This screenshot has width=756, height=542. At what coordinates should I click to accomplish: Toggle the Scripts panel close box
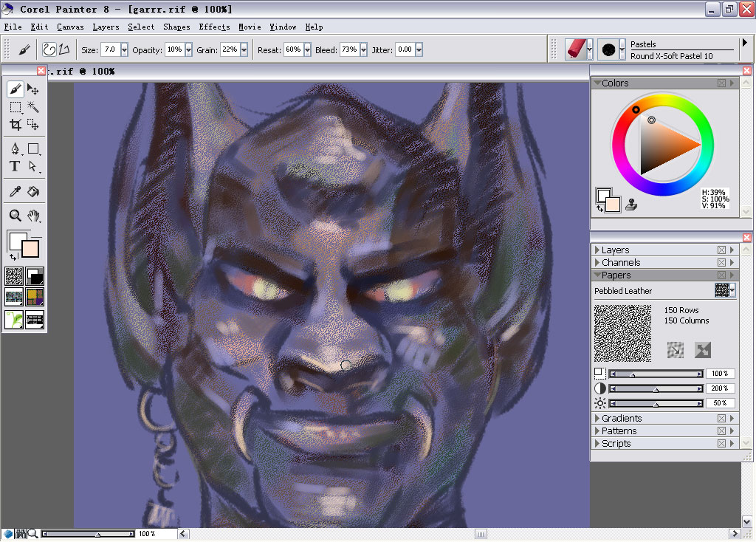[x=721, y=443]
